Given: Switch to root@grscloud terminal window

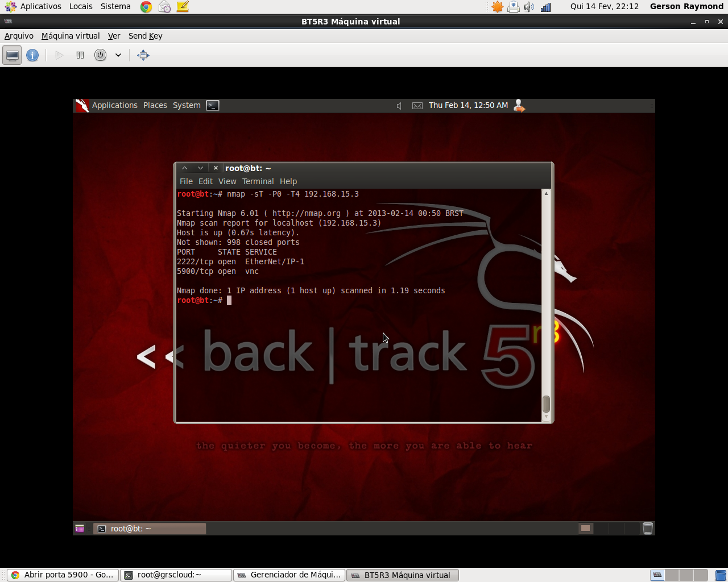Looking at the screenshot, I should [x=176, y=575].
